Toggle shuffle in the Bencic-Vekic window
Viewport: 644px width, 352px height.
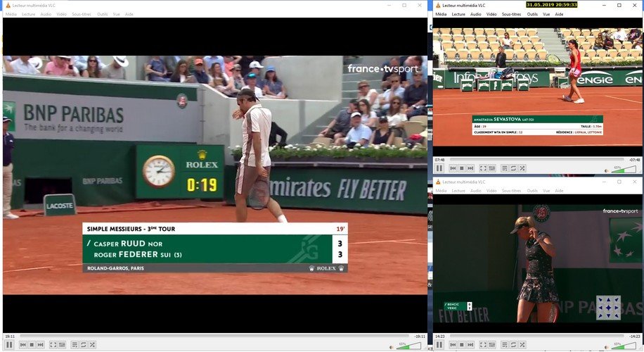tap(522, 344)
